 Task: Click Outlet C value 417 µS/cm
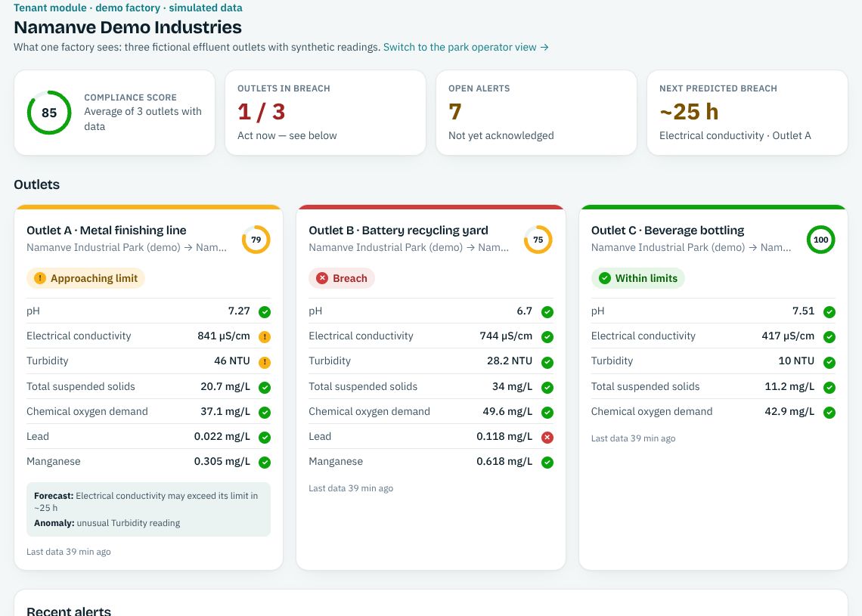coord(789,336)
